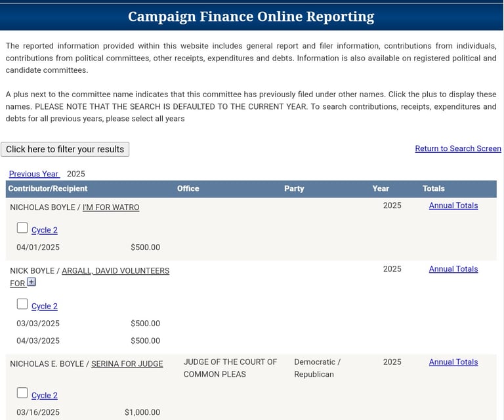Click the $500.00 amount dated 04/01/2025

pos(145,247)
